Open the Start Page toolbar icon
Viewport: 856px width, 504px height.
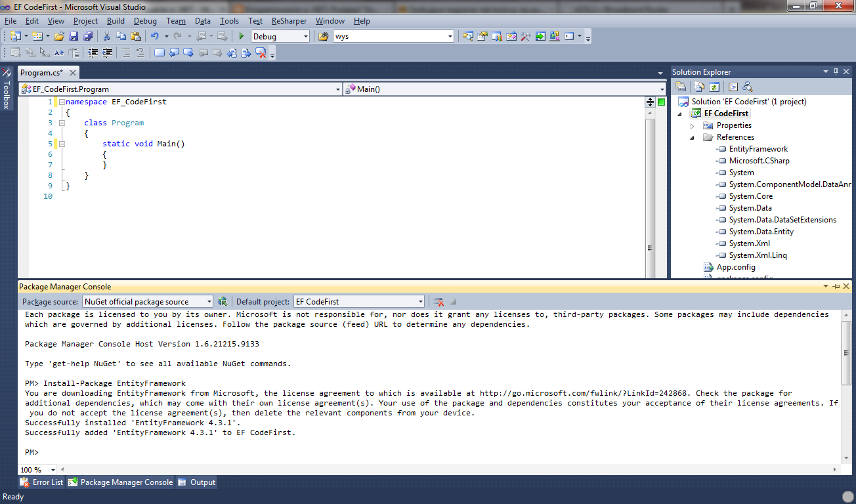pyautogui.click(x=540, y=36)
